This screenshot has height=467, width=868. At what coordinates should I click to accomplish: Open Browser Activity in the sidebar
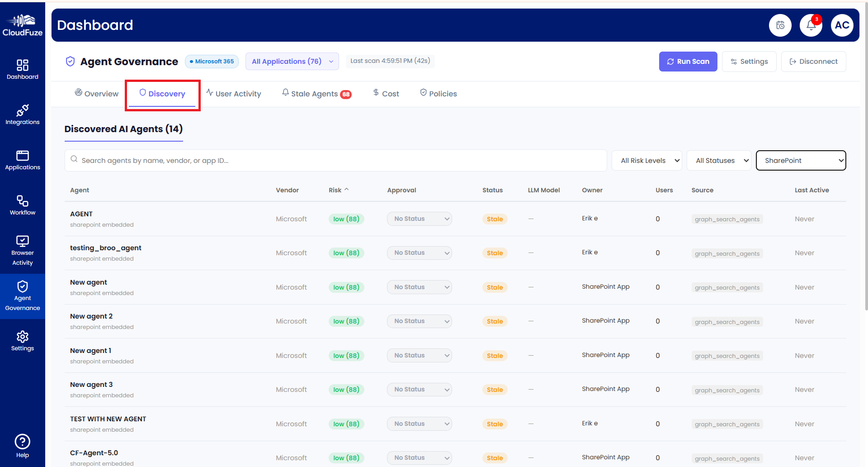[x=23, y=251]
